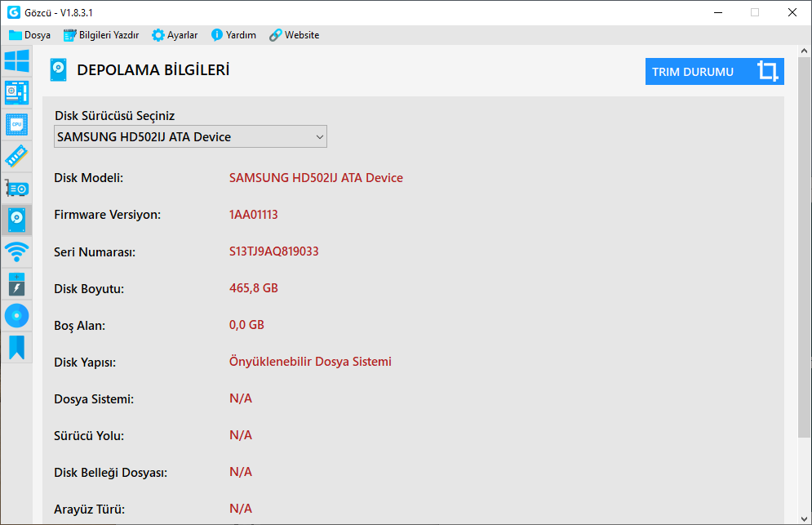Click the Disk Sürücüsü Seçiniz label

(x=115, y=116)
